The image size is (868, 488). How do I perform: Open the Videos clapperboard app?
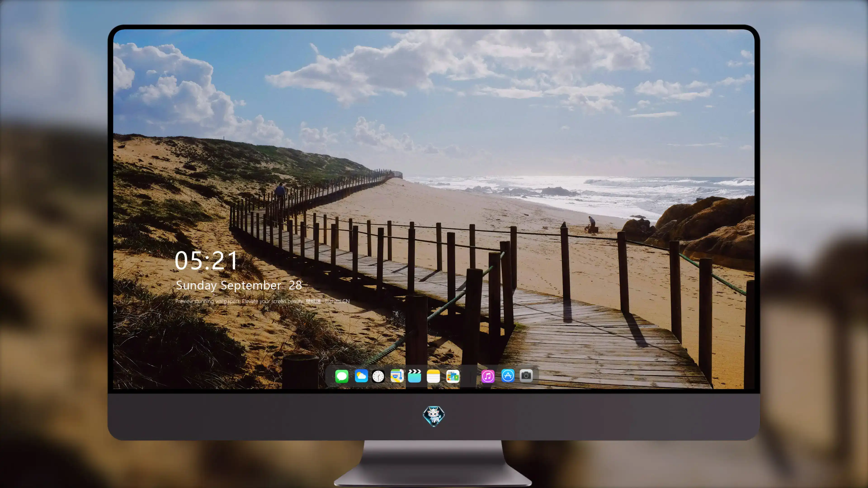(415, 376)
